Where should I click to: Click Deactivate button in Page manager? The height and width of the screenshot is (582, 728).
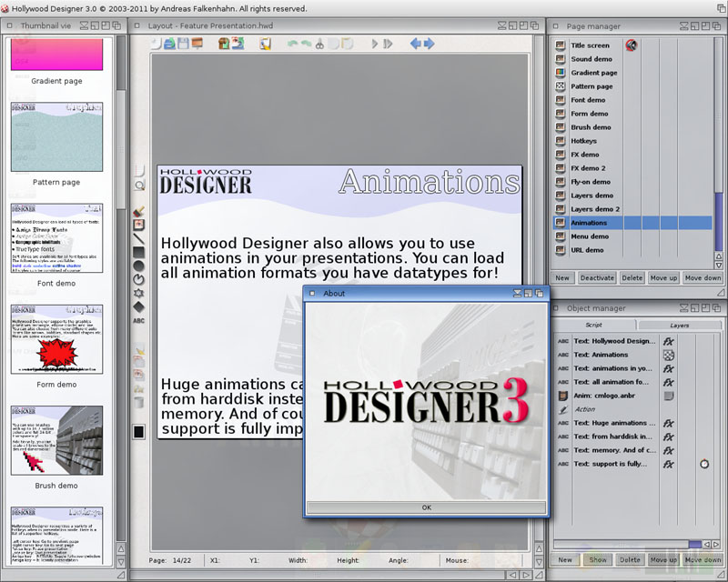click(x=597, y=277)
